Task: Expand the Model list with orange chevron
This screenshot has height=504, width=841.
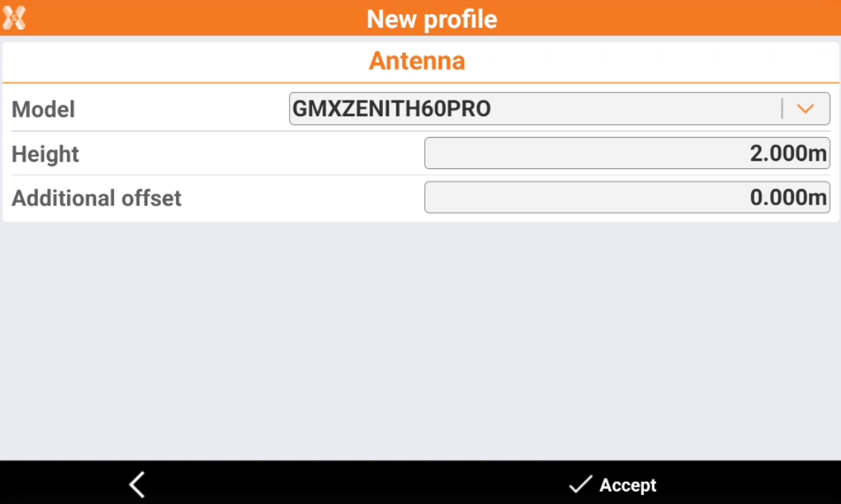Action: [x=805, y=109]
